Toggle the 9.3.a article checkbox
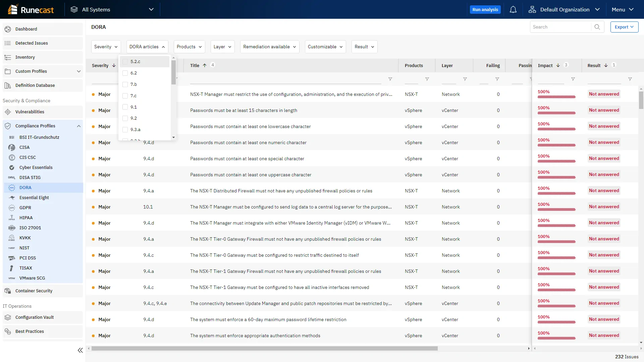This screenshot has width=644, height=362. (125, 129)
